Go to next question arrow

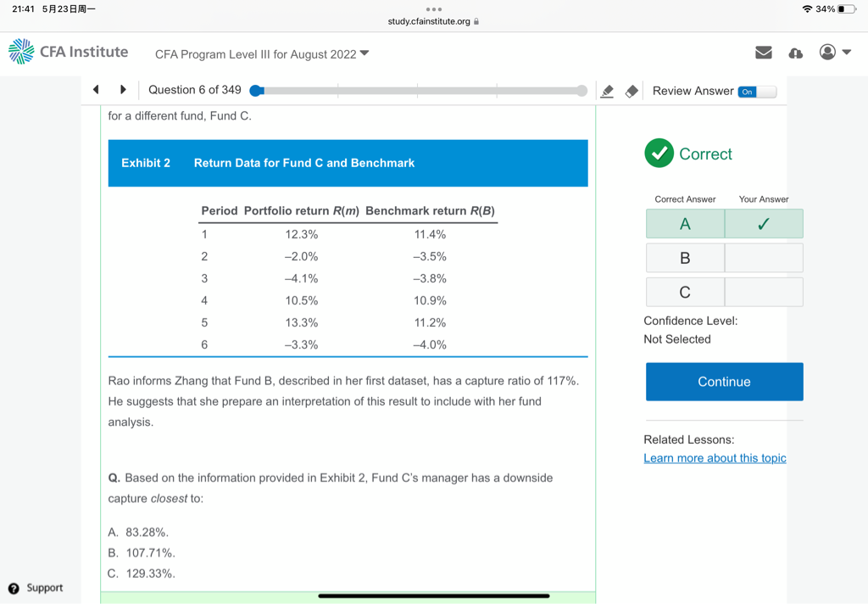tap(123, 90)
